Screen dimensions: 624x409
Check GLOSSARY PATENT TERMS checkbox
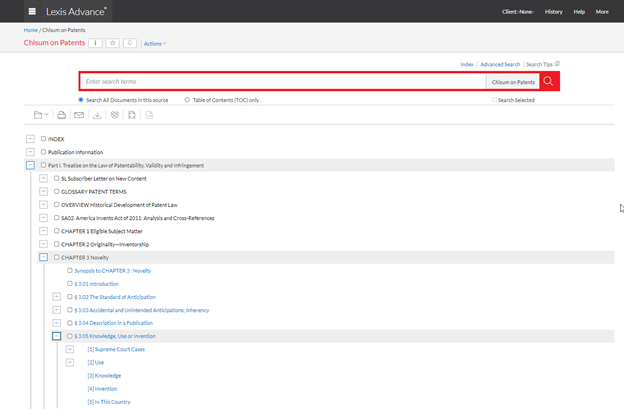click(57, 191)
